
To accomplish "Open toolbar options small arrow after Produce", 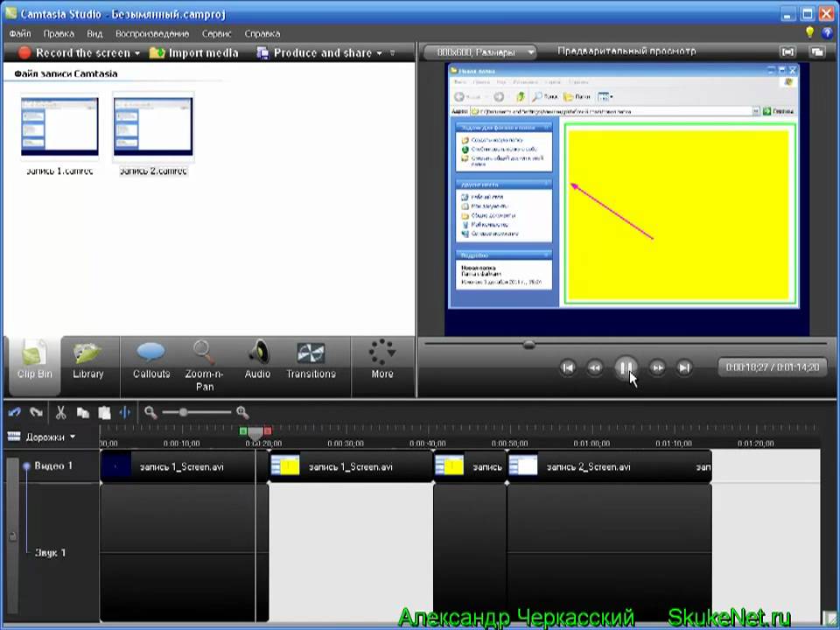I will point(393,53).
